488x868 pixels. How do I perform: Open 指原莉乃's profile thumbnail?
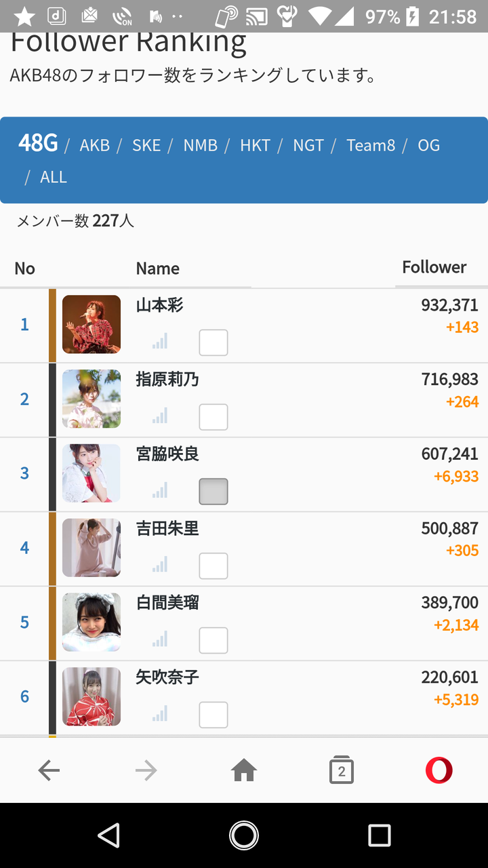(91, 399)
